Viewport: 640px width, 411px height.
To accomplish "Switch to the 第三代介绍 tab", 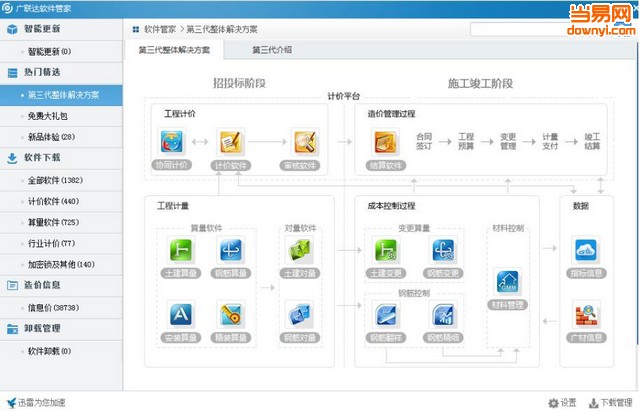I will [272, 50].
